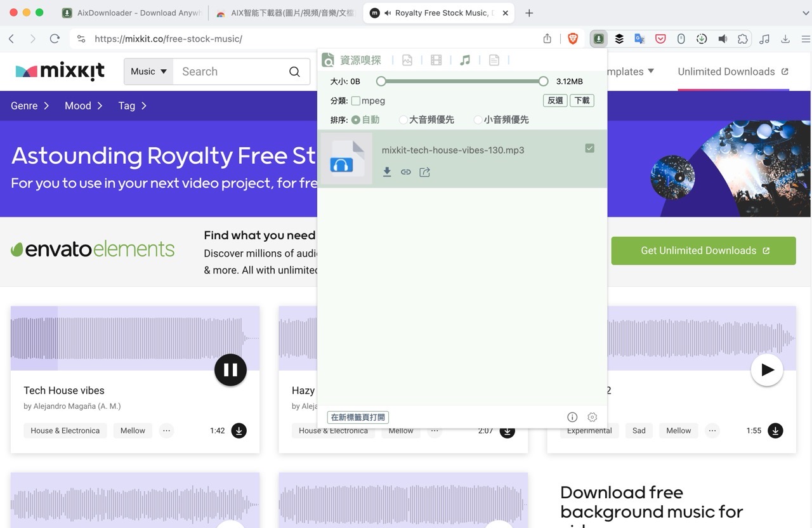Click the search magnifier icon on mixkit
This screenshot has height=528, width=812.
(294, 72)
